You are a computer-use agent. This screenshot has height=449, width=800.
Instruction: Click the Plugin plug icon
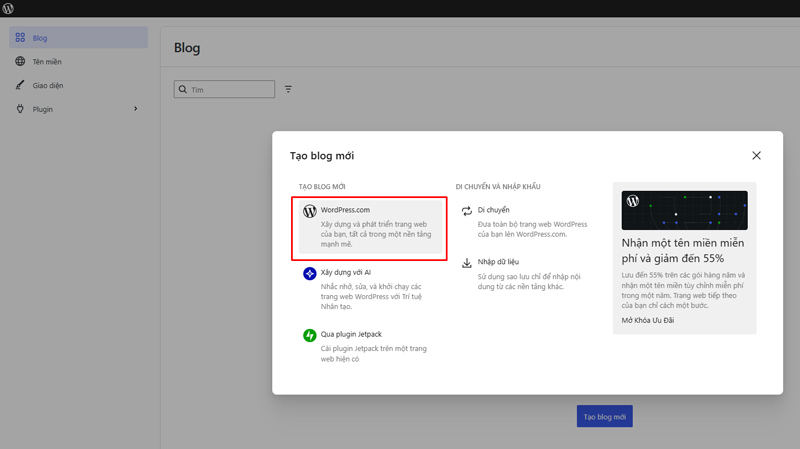[x=20, y=109]
